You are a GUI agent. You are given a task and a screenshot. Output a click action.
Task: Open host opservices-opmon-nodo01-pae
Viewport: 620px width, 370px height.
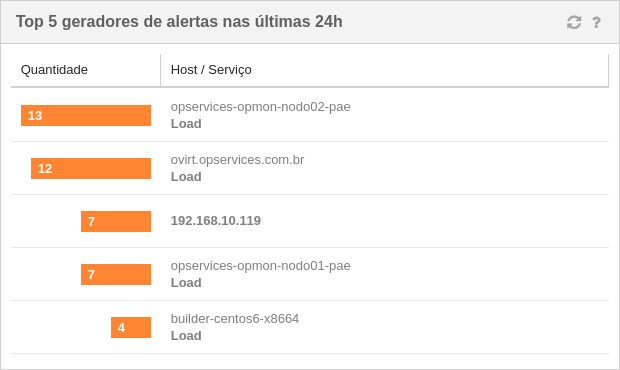261,266
